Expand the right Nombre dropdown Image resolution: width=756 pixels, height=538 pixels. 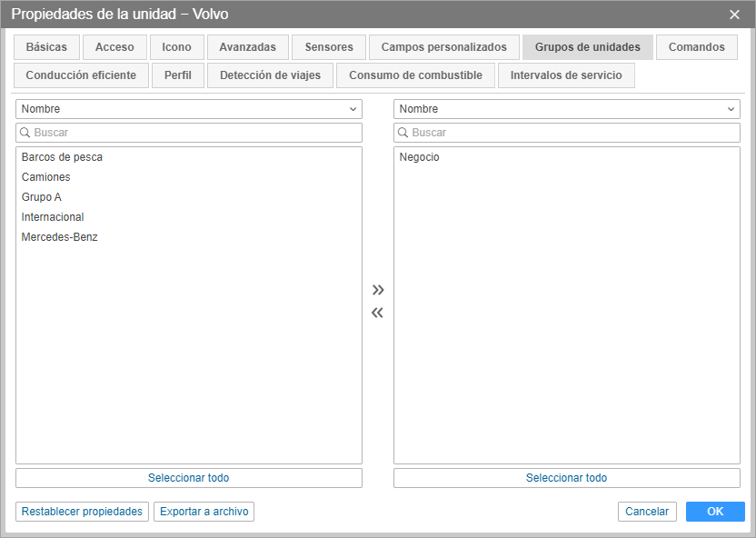pyautogui.click(x=567, y=109)
